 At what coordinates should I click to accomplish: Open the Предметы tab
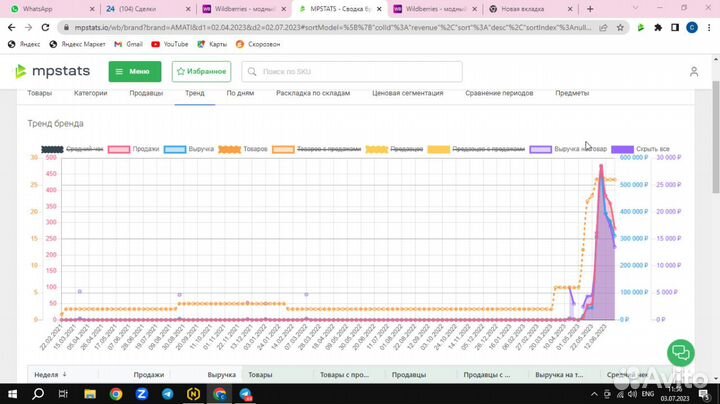pos(572,93)
